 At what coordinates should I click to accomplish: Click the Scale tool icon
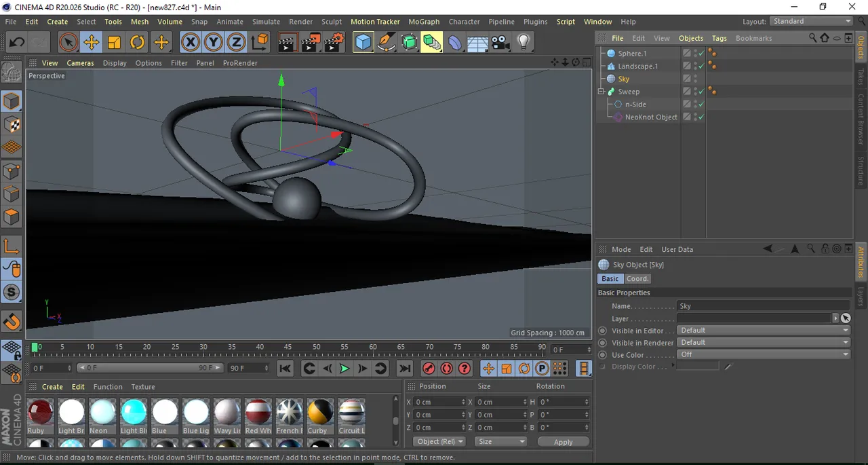[x=114, y=43]
